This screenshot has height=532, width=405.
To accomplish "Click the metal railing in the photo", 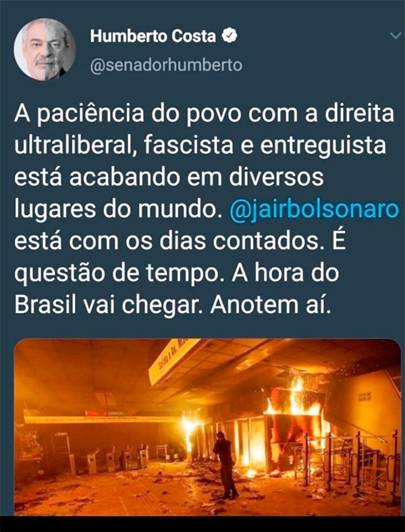I will (x=346, y=460).
